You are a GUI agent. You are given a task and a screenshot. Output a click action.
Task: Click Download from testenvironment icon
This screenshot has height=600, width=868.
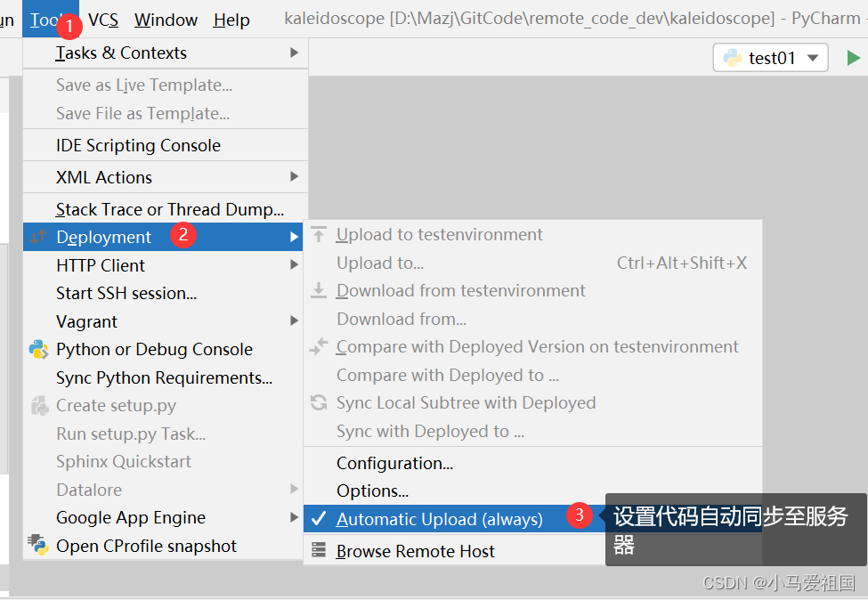click(319, 290)
